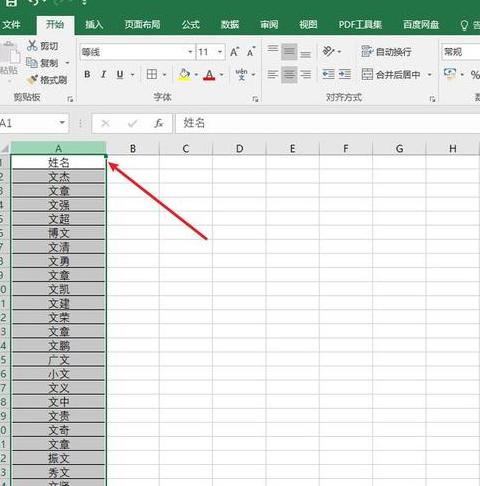The height and width of the screenshot is (486, 480).
Task: Toggle Bold formatting
Action: 87,74
